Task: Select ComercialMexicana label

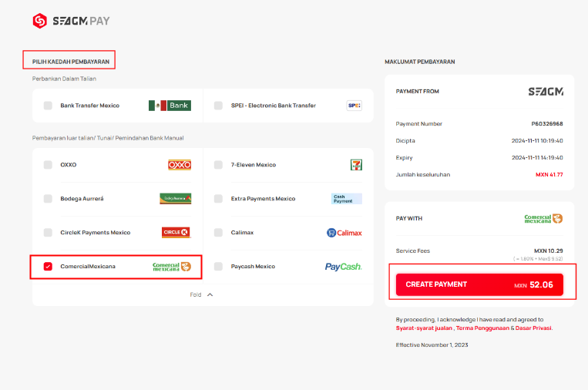Action: [88, 266]
